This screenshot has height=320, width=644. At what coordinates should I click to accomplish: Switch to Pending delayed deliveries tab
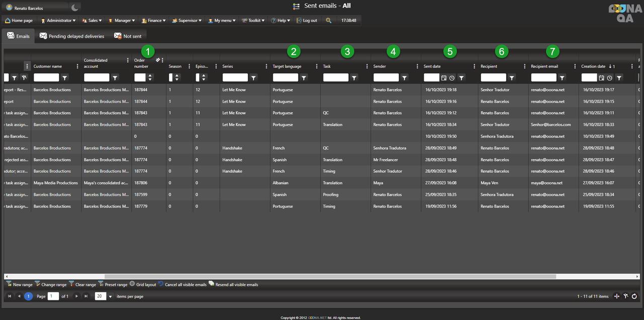pos(72,36)
